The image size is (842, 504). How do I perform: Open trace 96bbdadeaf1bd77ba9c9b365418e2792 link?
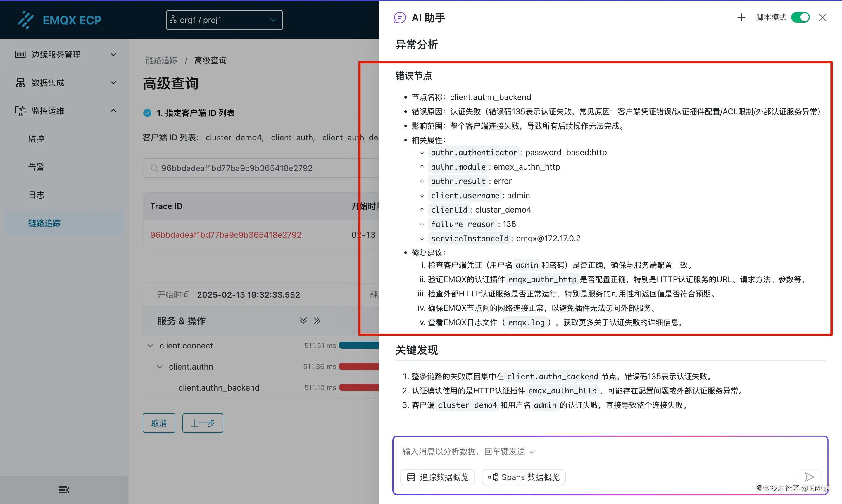point(225,234)
